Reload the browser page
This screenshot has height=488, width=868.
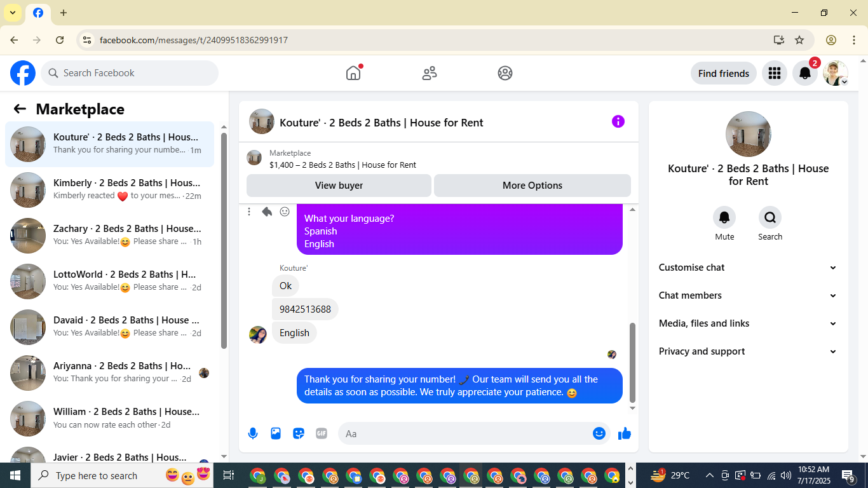[x=60, y=40]
